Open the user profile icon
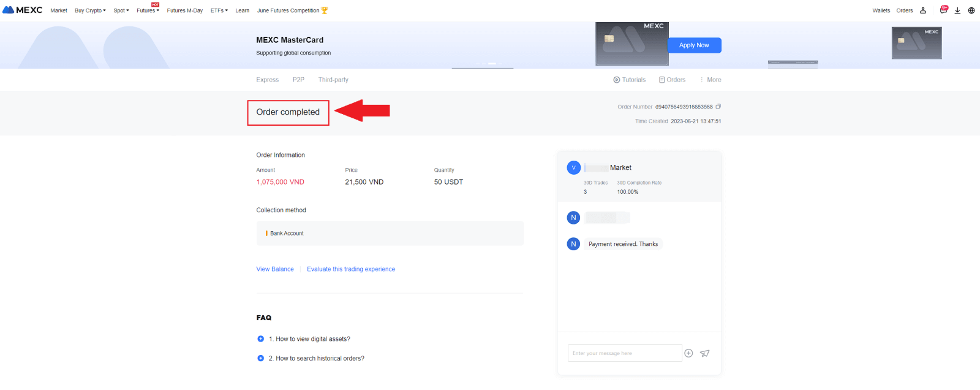The image size is (980, 390). coord(923,10)
